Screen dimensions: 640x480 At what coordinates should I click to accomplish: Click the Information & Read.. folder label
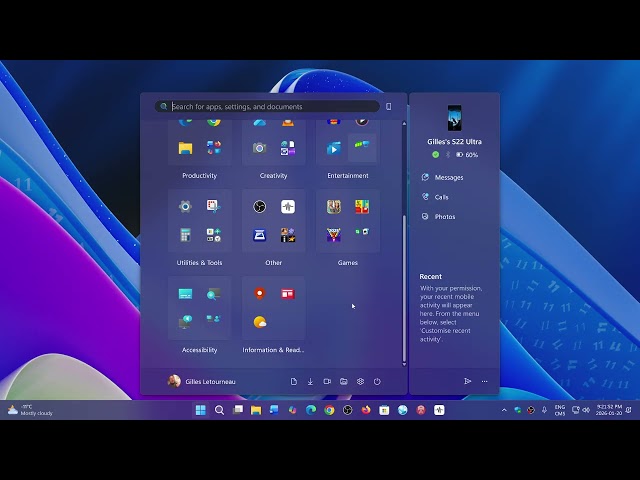tap(273, 350)
